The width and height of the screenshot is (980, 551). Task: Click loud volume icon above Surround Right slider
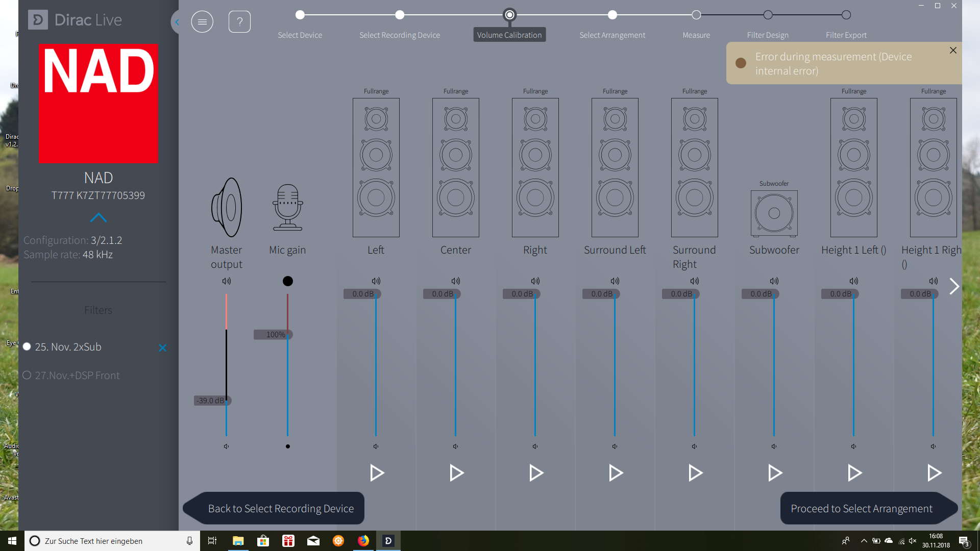tap(695, 281)
